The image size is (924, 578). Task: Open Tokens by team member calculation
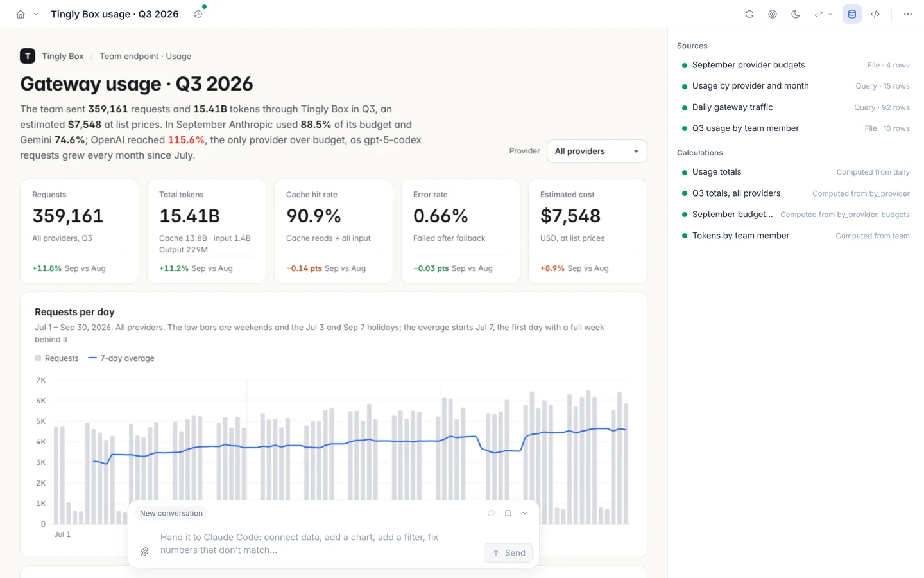click(x=796, y=236)
